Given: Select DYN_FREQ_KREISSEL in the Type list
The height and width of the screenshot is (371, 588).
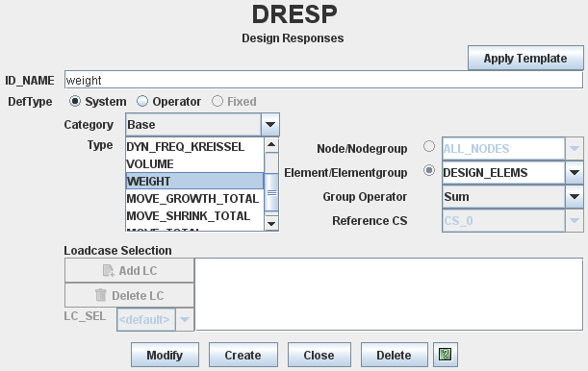Looking at the screenshot, I should point(195,147).
